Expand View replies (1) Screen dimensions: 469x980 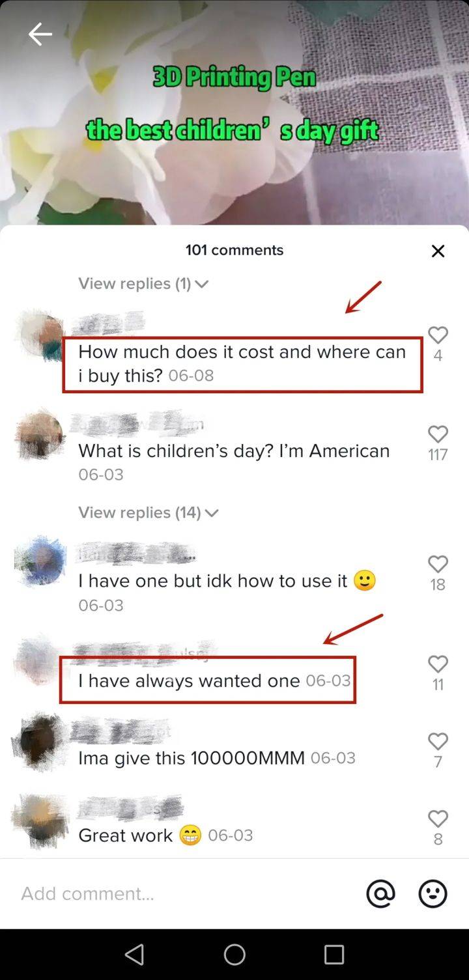click(x=143, y=283)
